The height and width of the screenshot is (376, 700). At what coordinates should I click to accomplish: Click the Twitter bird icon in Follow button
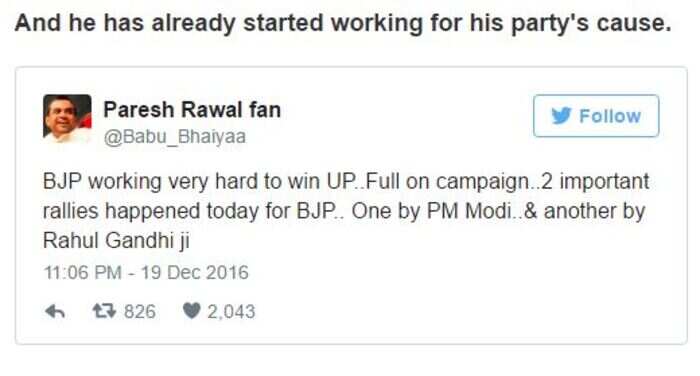coord(561,116)
